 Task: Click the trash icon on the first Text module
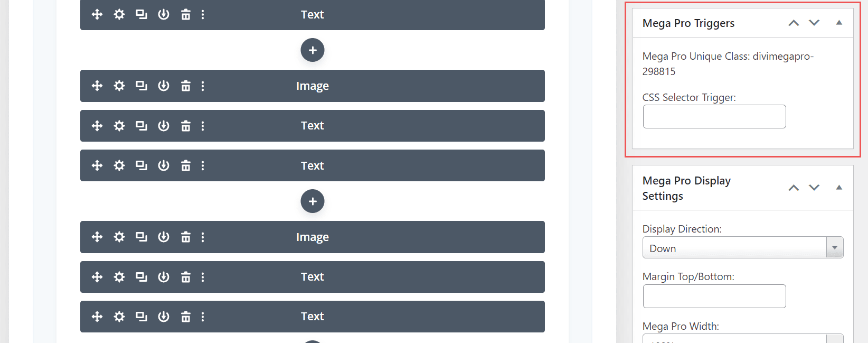185,14
